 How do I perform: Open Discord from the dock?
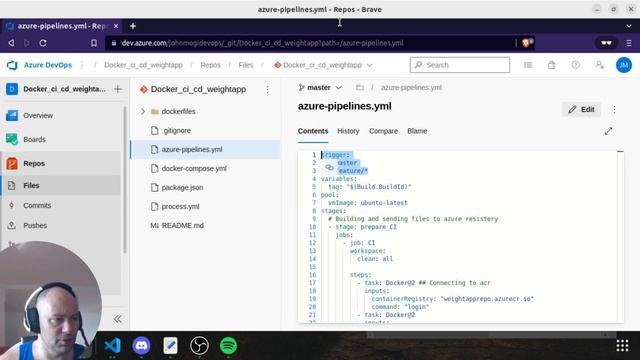tap(142, 346)
